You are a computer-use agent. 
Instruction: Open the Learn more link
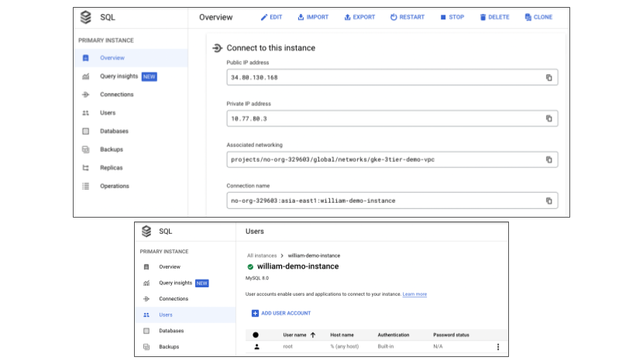tap(414, 294)
